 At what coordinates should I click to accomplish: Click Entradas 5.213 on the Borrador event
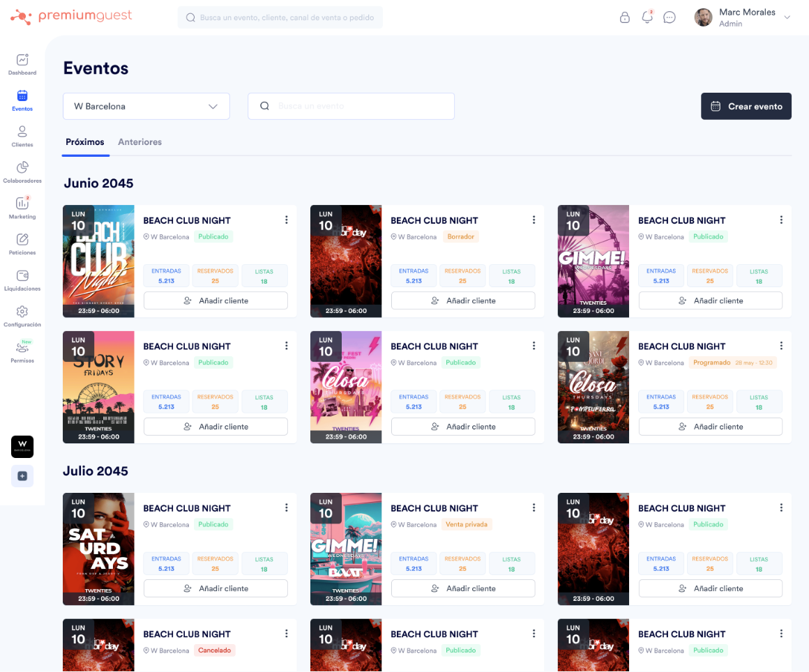[414, 276]
